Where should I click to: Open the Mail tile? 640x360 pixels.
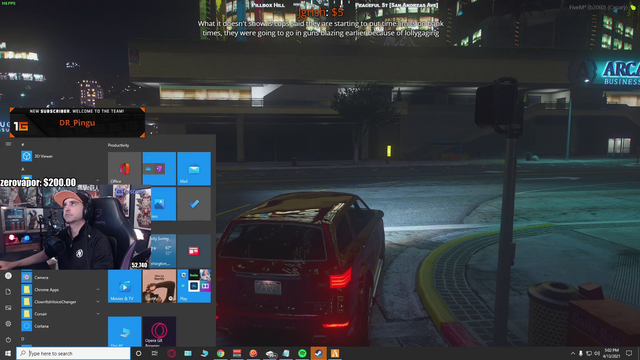(194, 169)
